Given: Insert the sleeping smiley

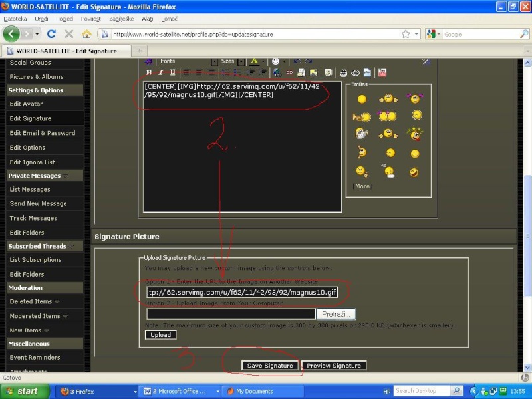Looking at the screenshot, I should click(x=389, y=171).
